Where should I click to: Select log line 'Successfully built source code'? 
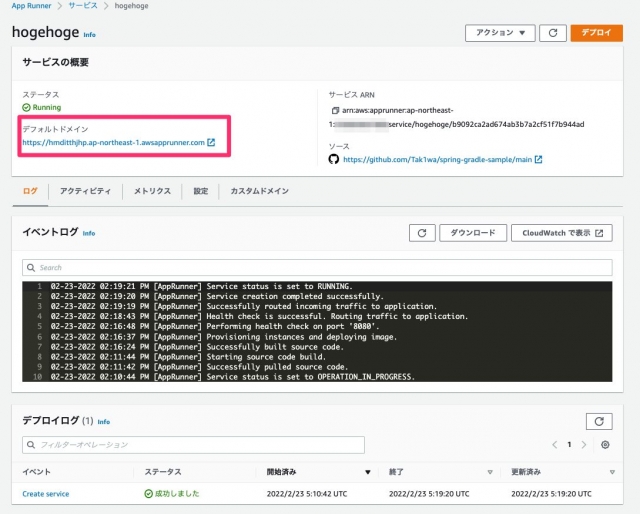[275, 347]
